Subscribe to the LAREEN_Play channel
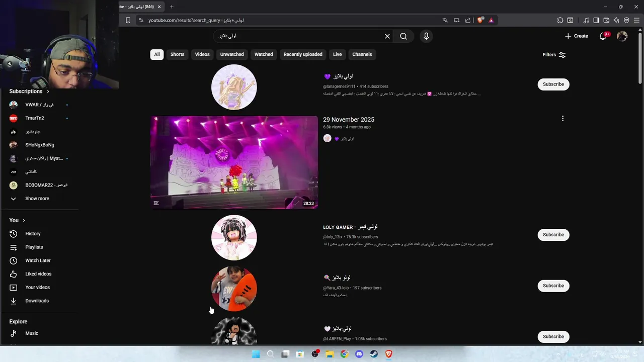The width and height of the screenshot is (644, 362). point(553,336)
